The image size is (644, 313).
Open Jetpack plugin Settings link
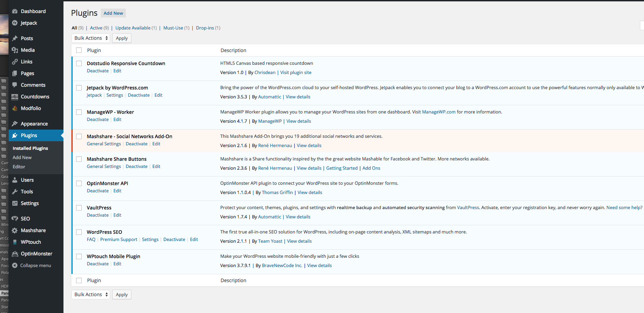(115, 95)
